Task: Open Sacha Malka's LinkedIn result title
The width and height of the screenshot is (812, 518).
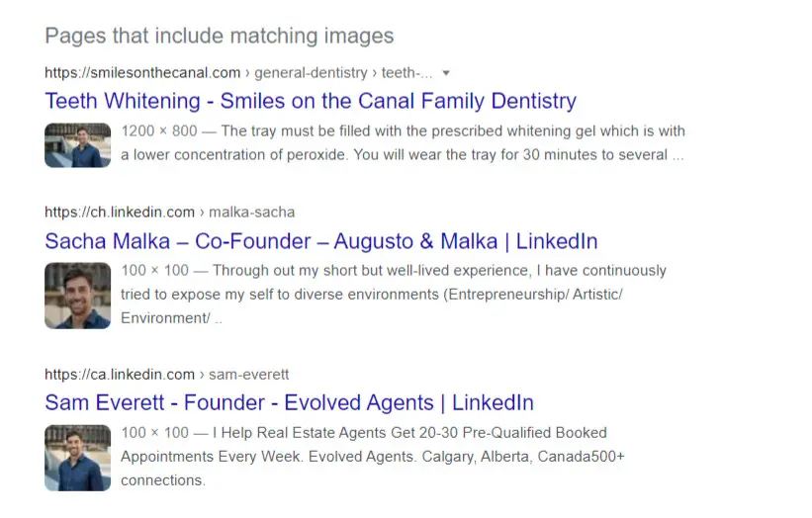Action: coord(321,241)
